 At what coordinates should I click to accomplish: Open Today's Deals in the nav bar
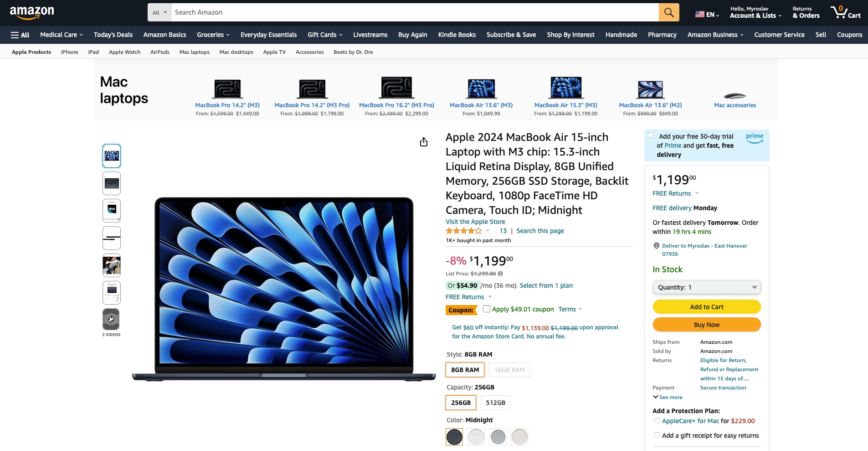tap(113, 35)
